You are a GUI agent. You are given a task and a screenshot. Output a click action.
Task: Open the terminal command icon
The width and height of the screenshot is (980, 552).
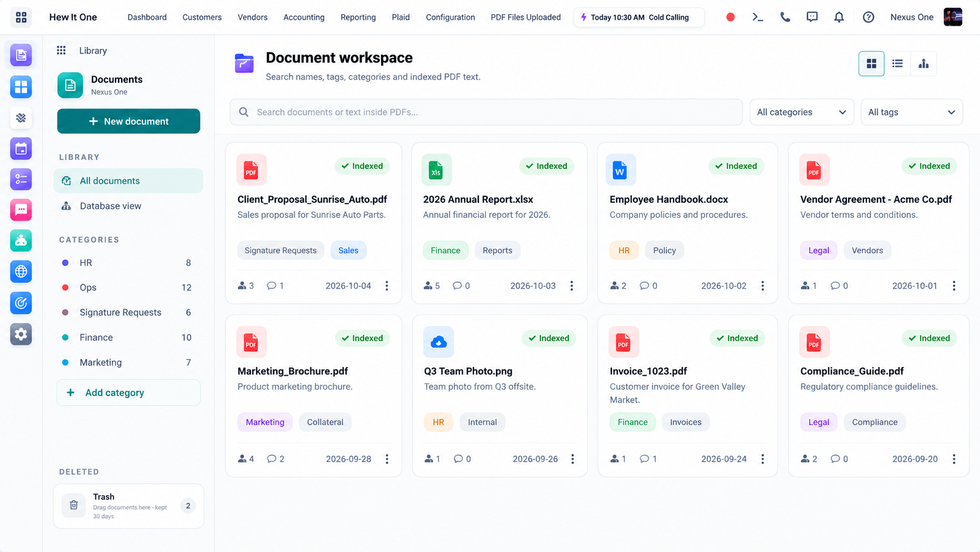(758, 17)
